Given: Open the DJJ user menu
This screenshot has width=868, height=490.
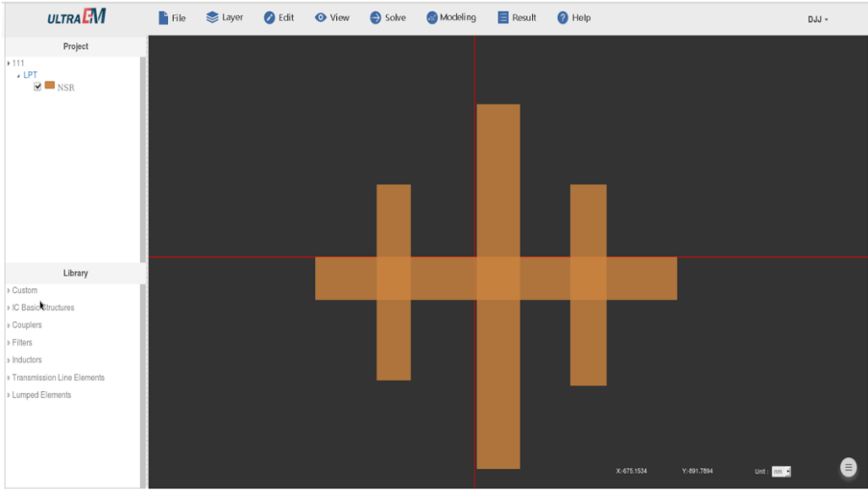Looking at the screenshot, I should coord(817,19).
